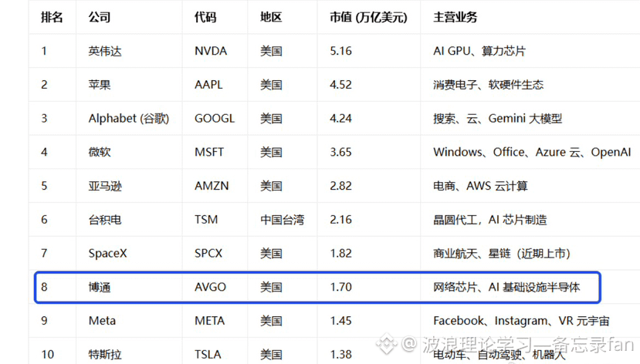Click the 4.52 market cap value
The height and width of the screenshot is (364, 640).
tap(340, 85)
